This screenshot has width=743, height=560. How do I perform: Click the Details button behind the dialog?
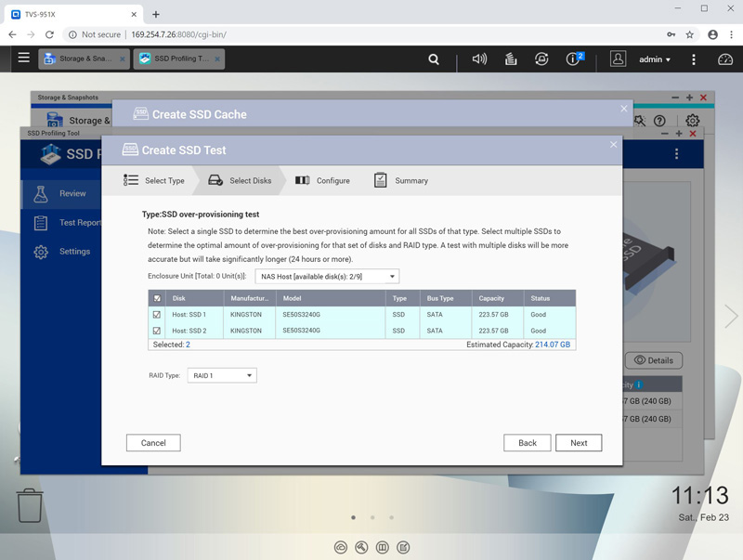click(654, 360)
